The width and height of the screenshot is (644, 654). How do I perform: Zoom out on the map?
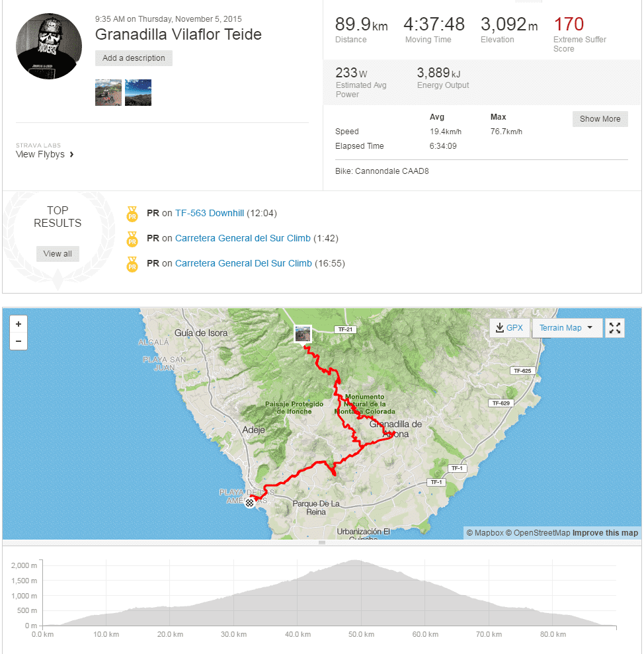pos(19,341)
